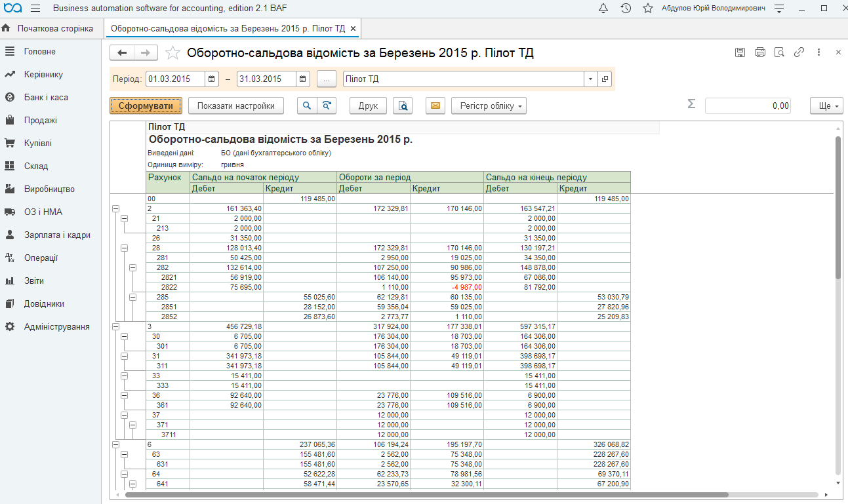
Task: Collapse account group 3
Action: tap(116, 326)
